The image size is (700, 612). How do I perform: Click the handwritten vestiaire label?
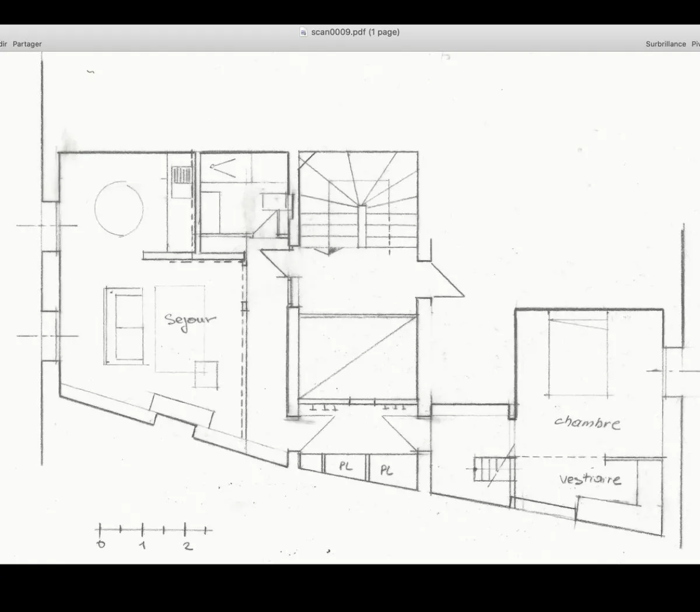click(x=590, y=480)
